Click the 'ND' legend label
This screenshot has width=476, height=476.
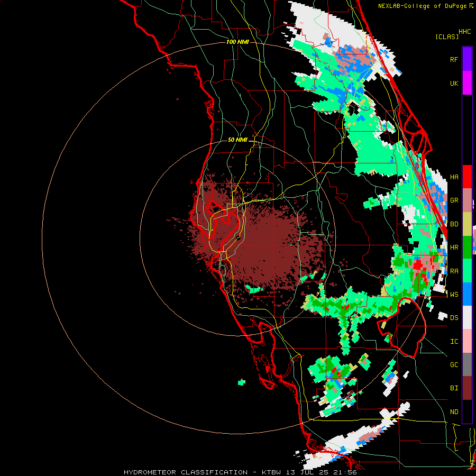454,412
